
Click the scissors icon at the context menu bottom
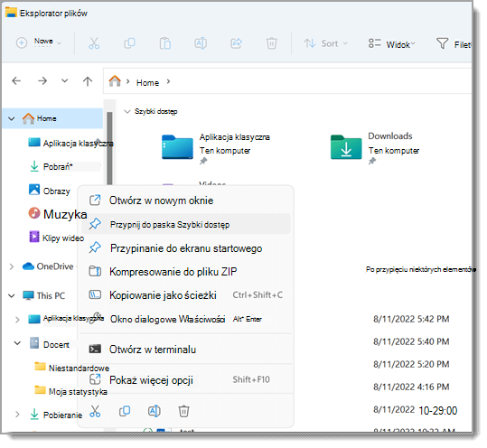[x=95, y=411]
